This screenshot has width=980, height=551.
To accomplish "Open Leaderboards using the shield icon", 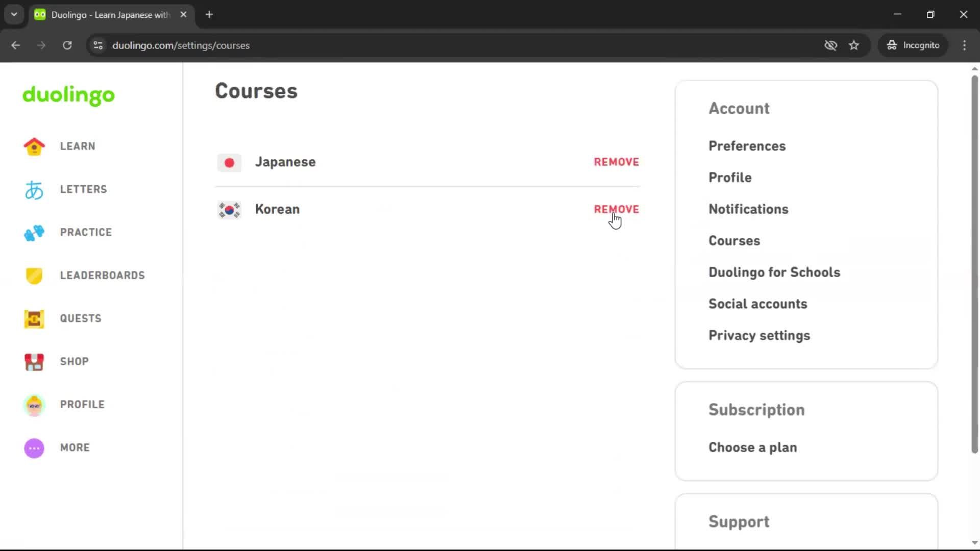I will 34,275.
